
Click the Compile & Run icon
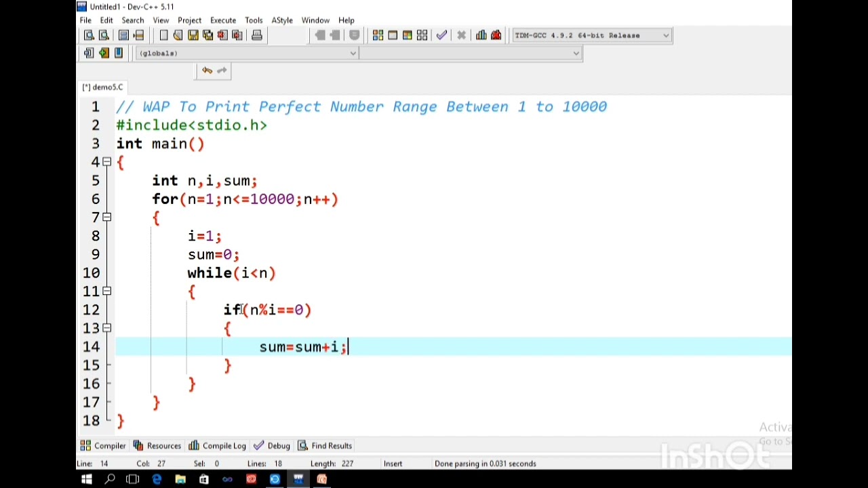(x=408, y=35)
